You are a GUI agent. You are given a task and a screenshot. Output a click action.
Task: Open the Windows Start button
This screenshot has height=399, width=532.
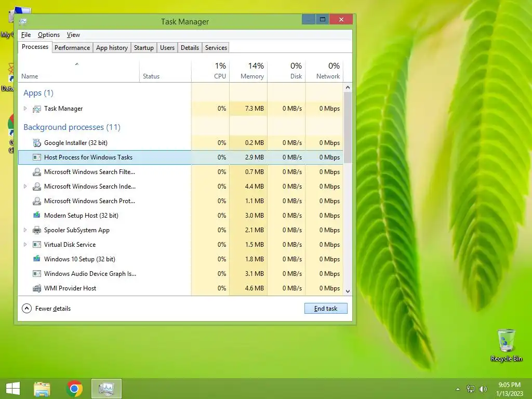(x=13, y=389)
